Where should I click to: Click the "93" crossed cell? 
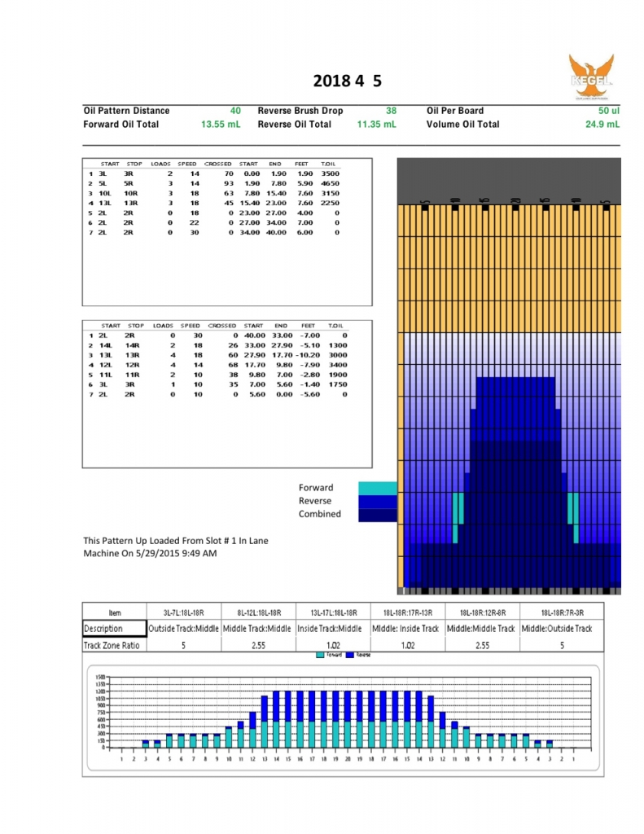pos(229,183)
